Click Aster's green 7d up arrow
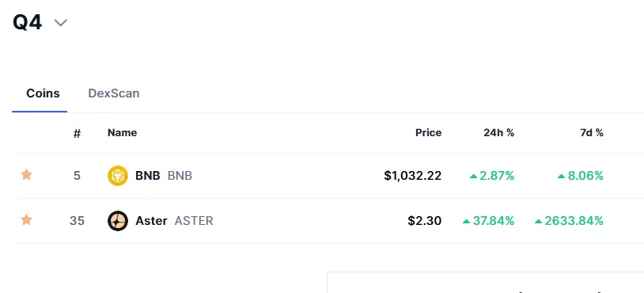Viewport: 644px width, 293px height. (539, 222)
